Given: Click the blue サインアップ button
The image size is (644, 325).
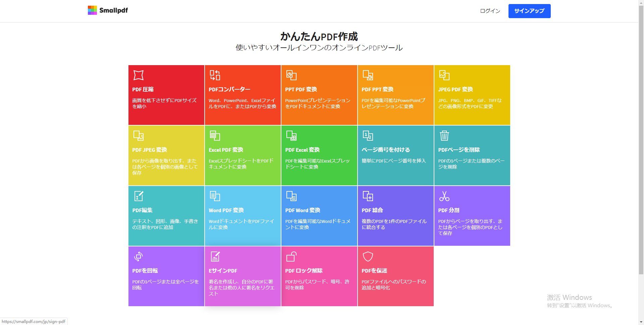Looking at the screenshot, I should coord(529,11).
